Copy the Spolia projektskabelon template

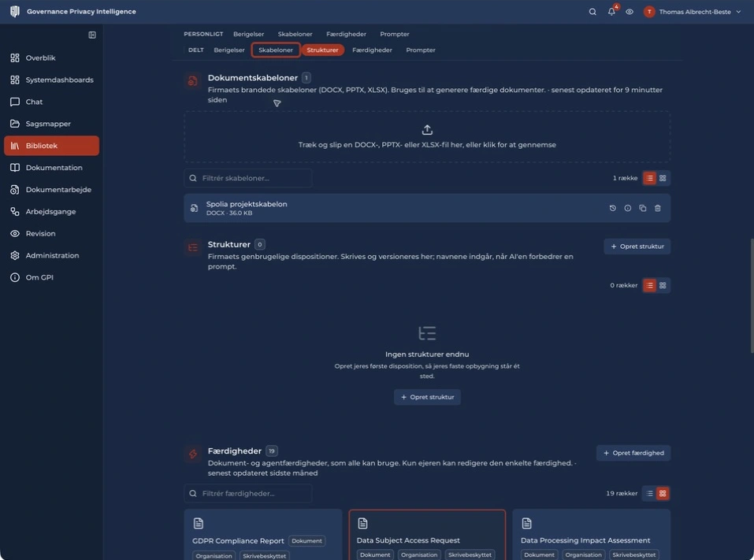click(642, 208)
